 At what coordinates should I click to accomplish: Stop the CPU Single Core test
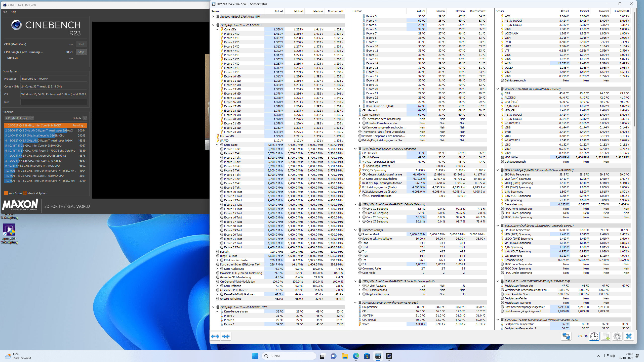pos(81,52)
